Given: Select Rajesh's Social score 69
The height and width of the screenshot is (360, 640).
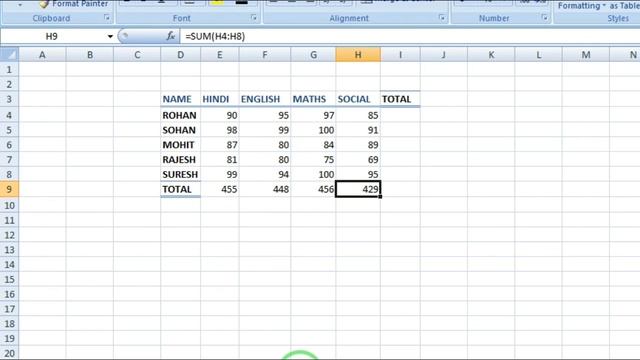Looking at the screenshot, I should point(358,160).
